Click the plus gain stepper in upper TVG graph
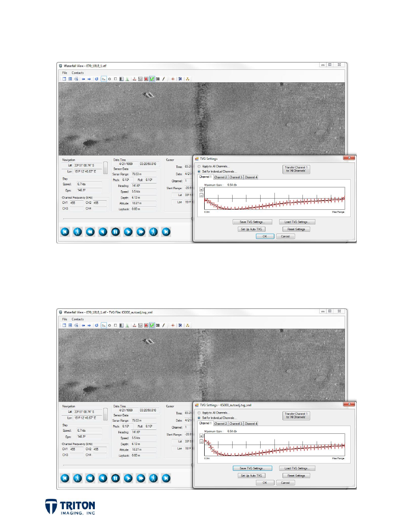This screenshot has width=411, height=532. (x=201, y=190)
